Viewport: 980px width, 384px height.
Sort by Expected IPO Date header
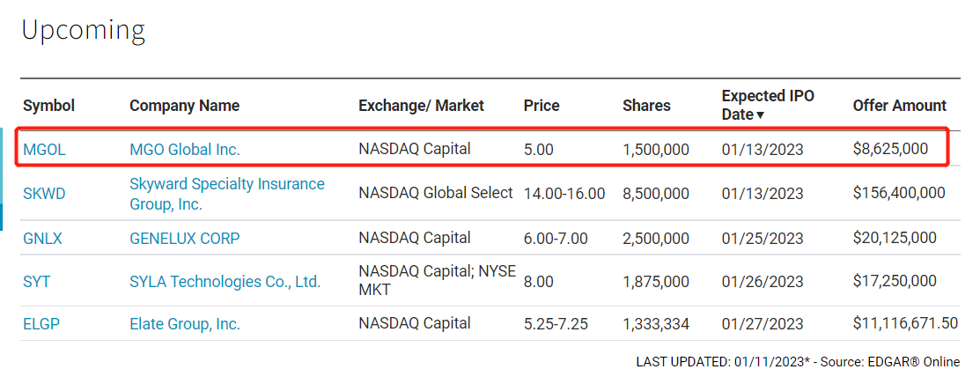point(768,105)
